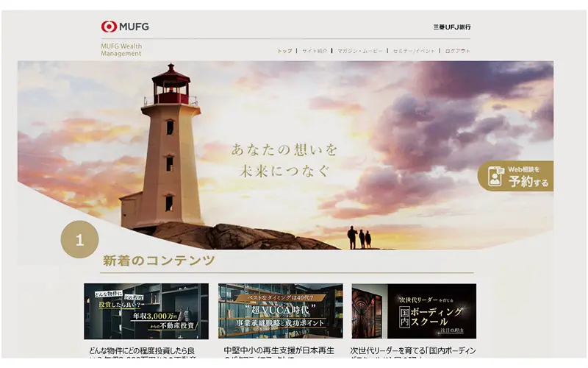Open the 超VUCA時代 事業承継戦略 thumbnail
588x368 pixels.
tap(281, 311)
